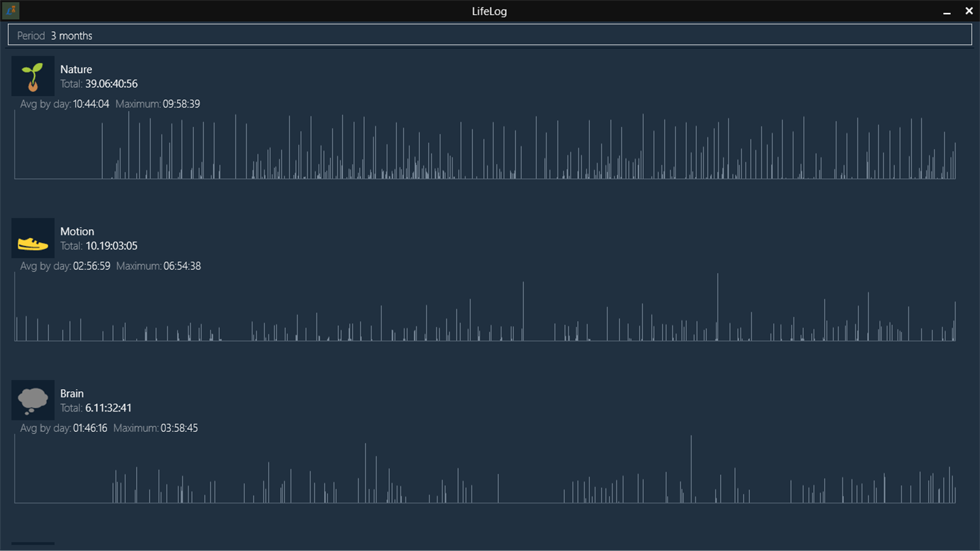Click the Motion activity bar chart
The width and height of the screenshot is (980, 551).
point(485,307)
